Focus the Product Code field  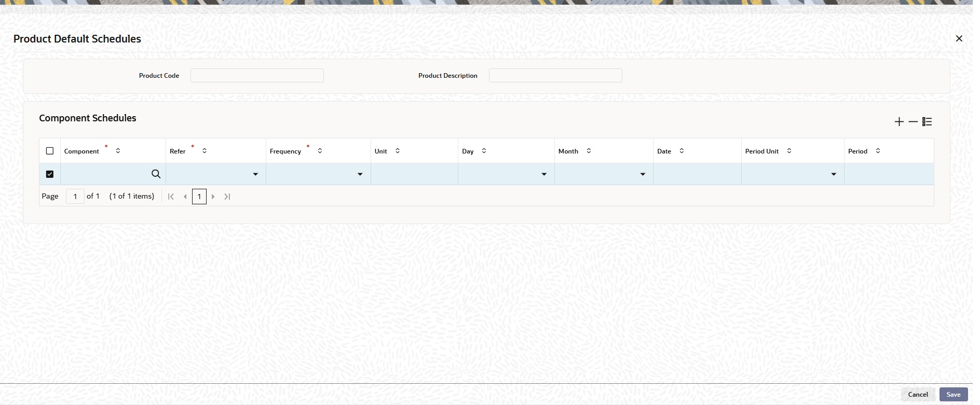pyautogui.click(x=257, y=76)
